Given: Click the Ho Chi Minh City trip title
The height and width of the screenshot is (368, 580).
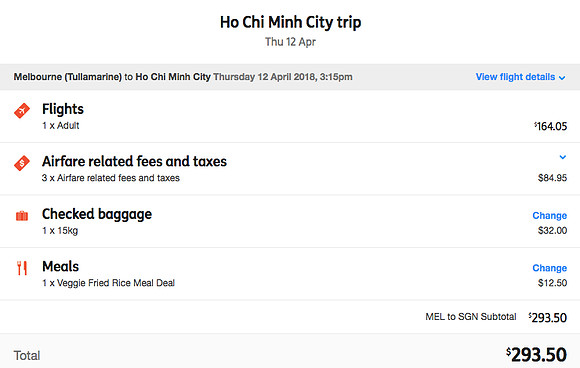Looking at the screenshot, I should (x=290, y=22).
